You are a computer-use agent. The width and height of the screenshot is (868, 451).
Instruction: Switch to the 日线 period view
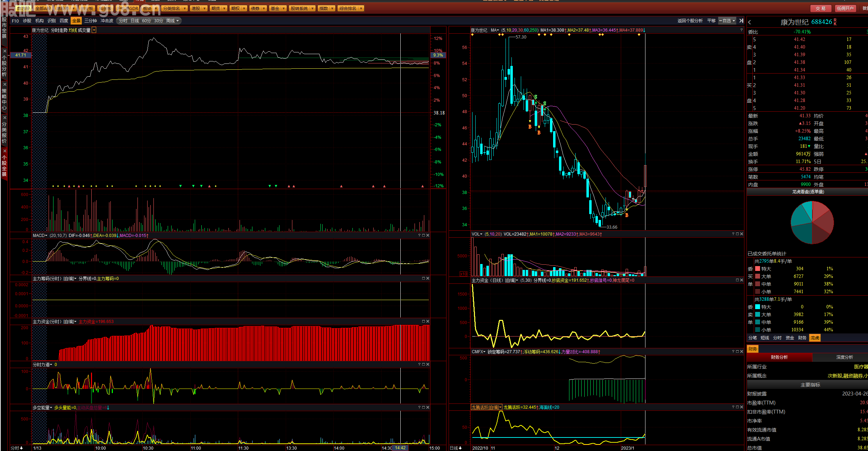[x=135, y=21]
